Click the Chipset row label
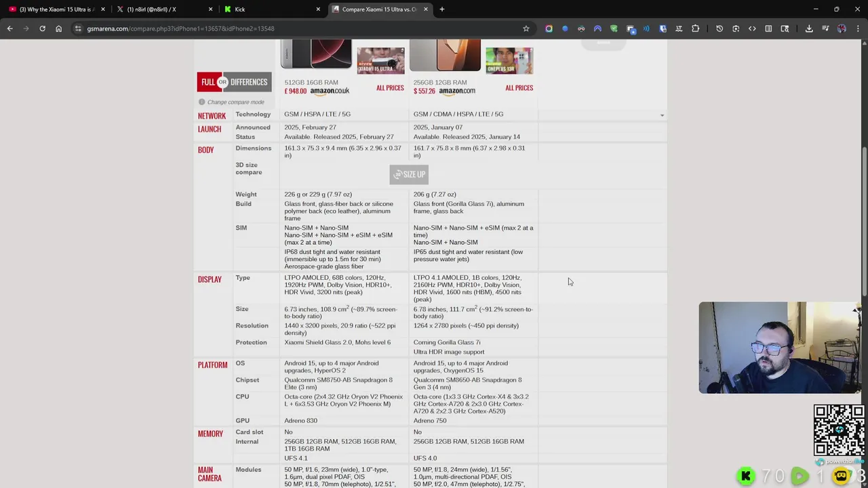 pos(248,380)
